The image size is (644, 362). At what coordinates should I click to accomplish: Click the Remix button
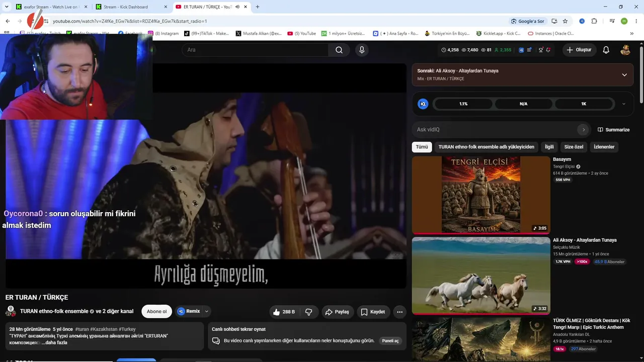point(189,311)
